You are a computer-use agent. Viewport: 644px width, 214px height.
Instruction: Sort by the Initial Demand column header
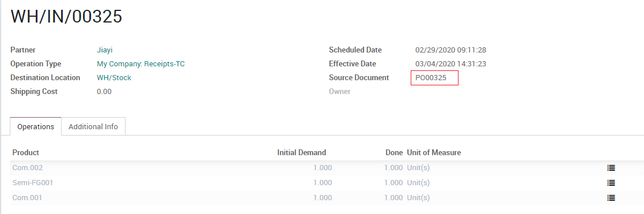(x=301, y=153)
